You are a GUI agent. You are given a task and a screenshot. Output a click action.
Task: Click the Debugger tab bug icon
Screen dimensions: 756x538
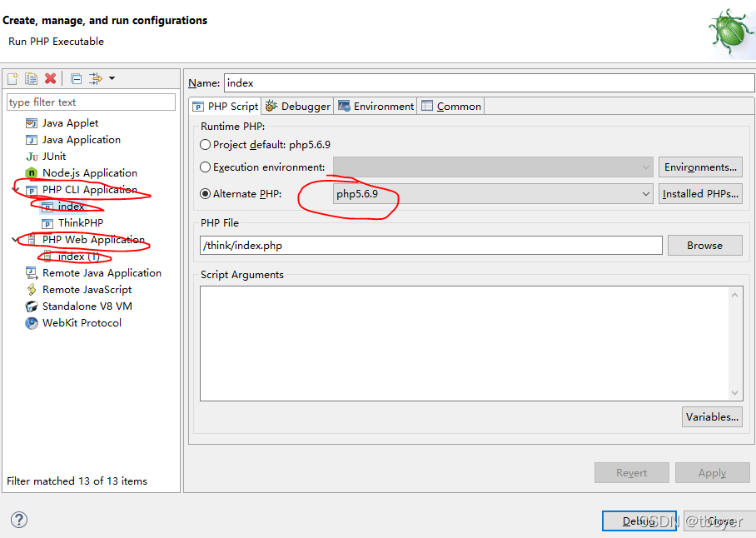[x=271, y=106]
